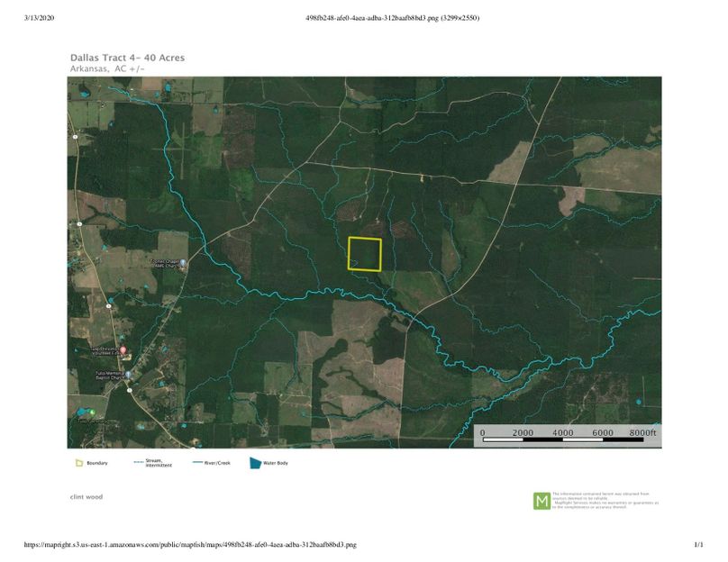
Task: Click the 8000ft label on the scale
Action: click(643, 433)
